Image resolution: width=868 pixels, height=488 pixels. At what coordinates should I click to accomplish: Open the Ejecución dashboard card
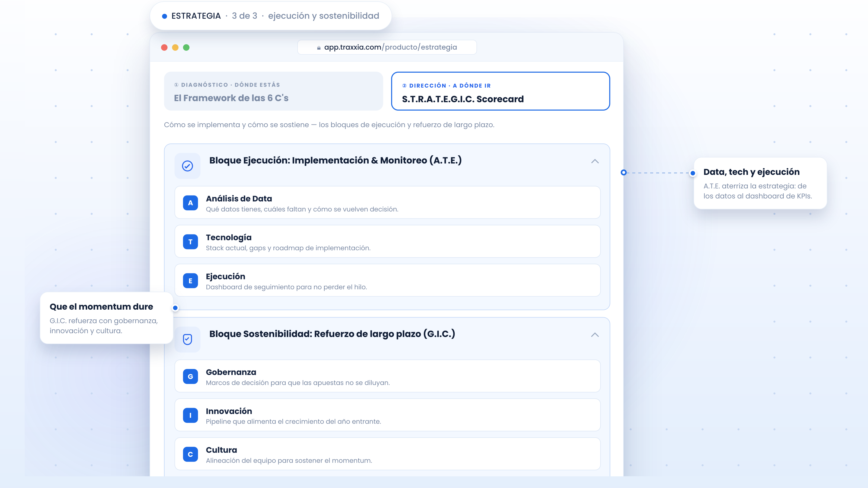click(x=388, y=280)
